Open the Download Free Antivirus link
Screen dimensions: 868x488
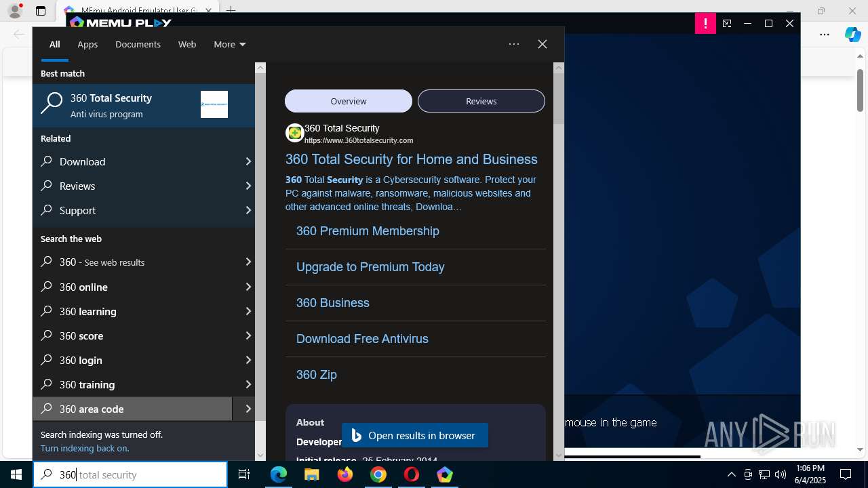click(362, 339)
